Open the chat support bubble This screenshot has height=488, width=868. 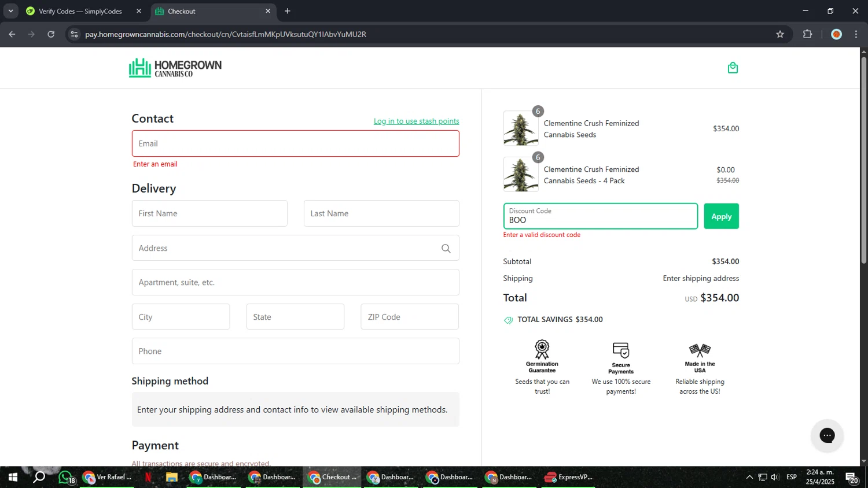[x=827, y=435]
